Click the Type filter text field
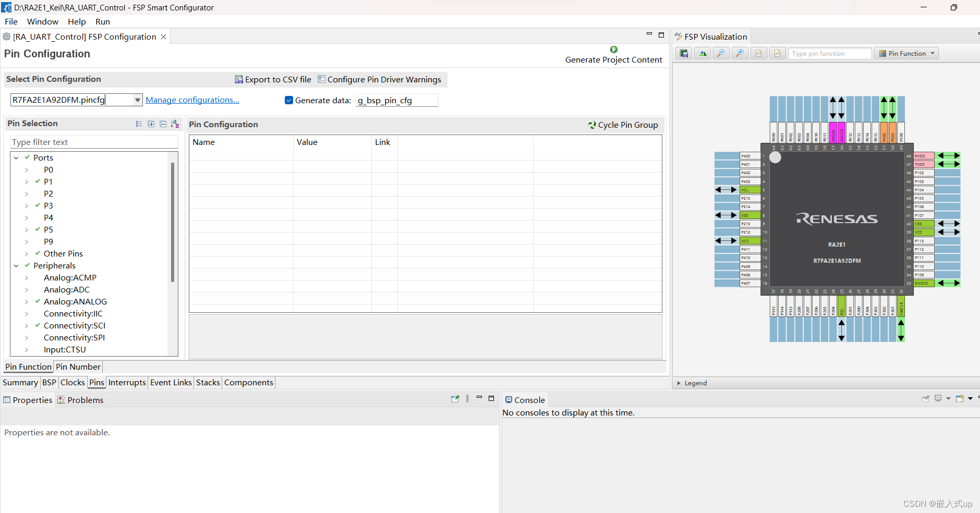The image size is (980, 513). coord(94,142)
